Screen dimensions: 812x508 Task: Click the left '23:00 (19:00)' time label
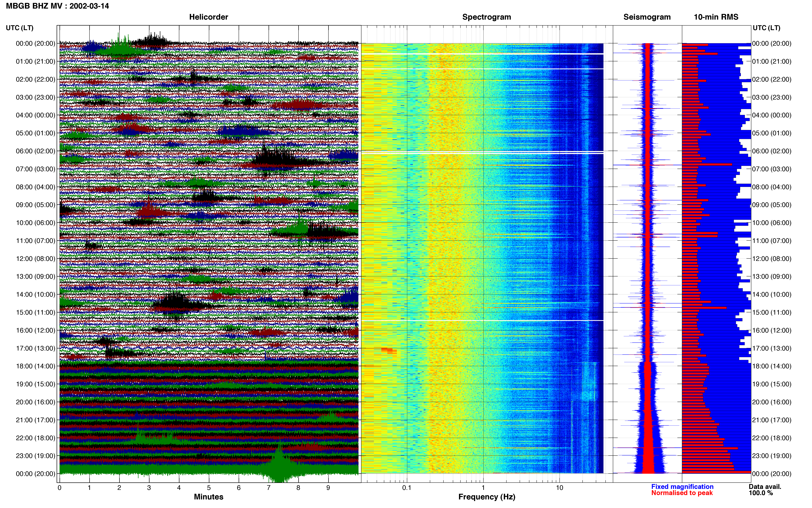[36, 456]
